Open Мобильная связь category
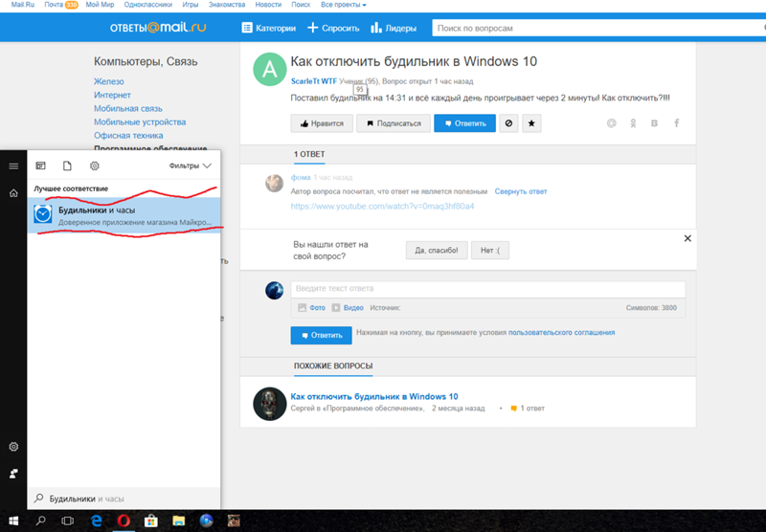The height and width of the screenshot is (532, 766). tap(128, 108)
